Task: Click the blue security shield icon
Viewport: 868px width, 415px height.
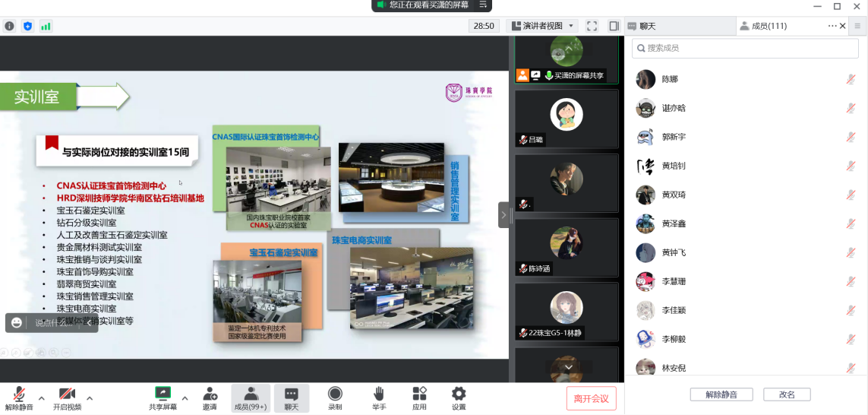Action: (28, 26)
